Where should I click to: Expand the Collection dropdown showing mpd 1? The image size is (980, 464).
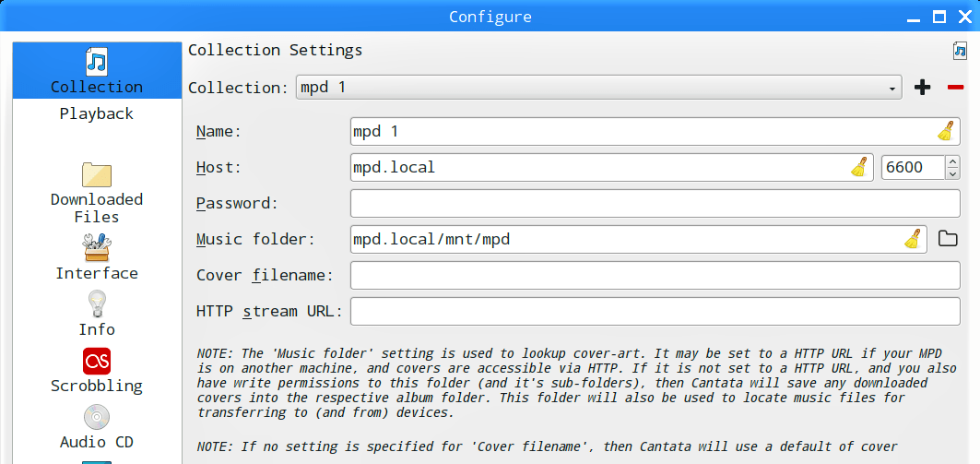tap(598, 88)
